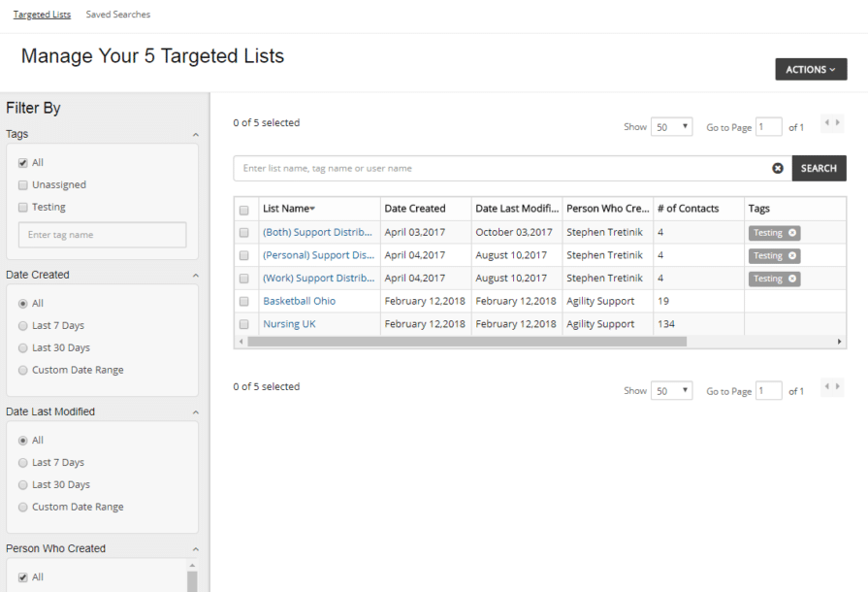Remove Testing tag from (Personal) Support list
The image size is (868, 592).
pos(792,256)
